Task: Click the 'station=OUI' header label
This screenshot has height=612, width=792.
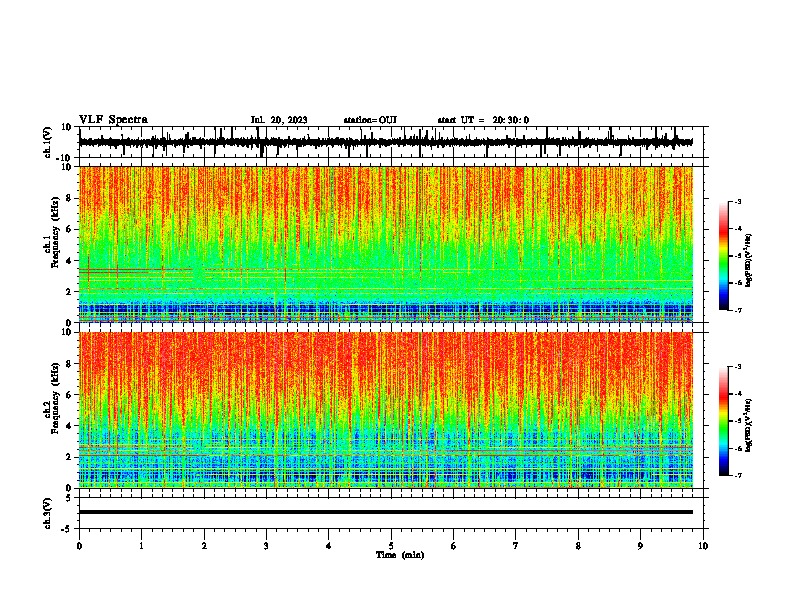Action: (370, 120)
